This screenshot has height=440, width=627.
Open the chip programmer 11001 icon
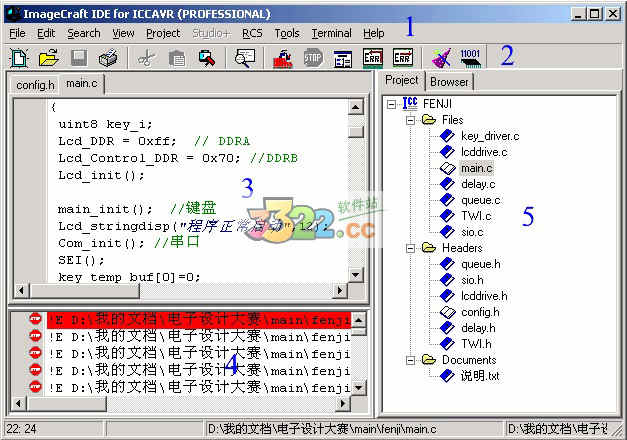pos(470,58)
